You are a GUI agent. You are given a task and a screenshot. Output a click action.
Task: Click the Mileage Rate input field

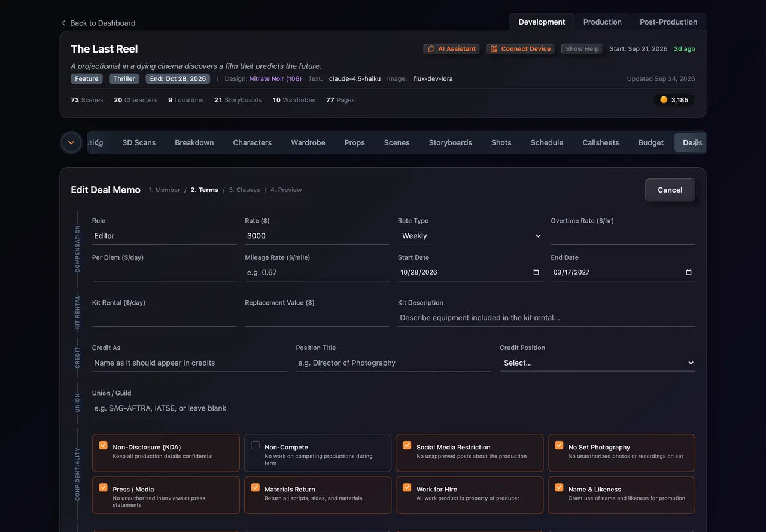317,272
